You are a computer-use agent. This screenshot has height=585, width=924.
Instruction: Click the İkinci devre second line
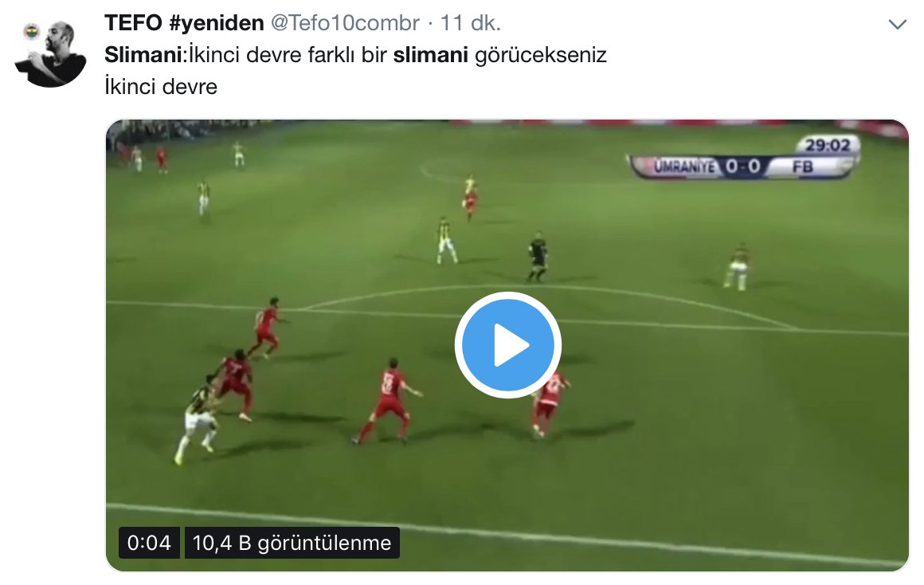coord(161,87)
